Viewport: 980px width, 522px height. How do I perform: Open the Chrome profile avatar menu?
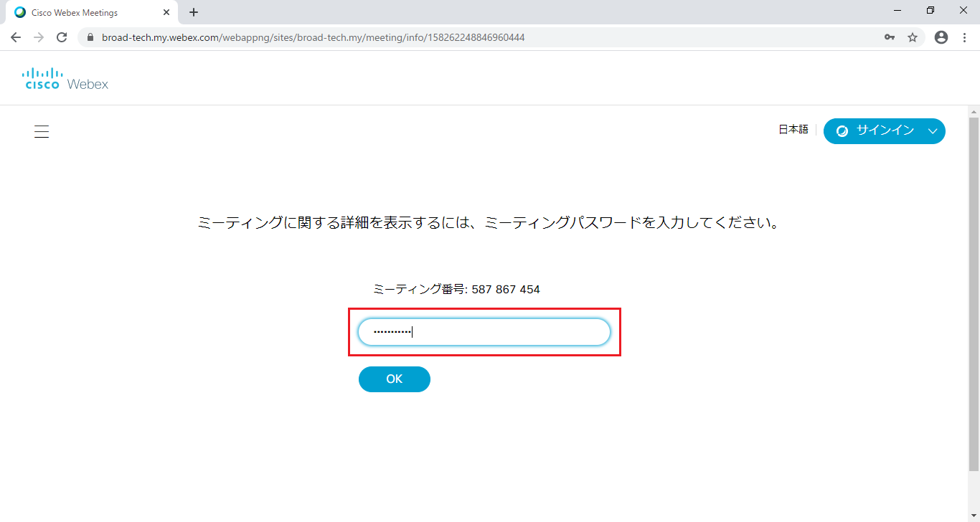click(x=941, y=37)
